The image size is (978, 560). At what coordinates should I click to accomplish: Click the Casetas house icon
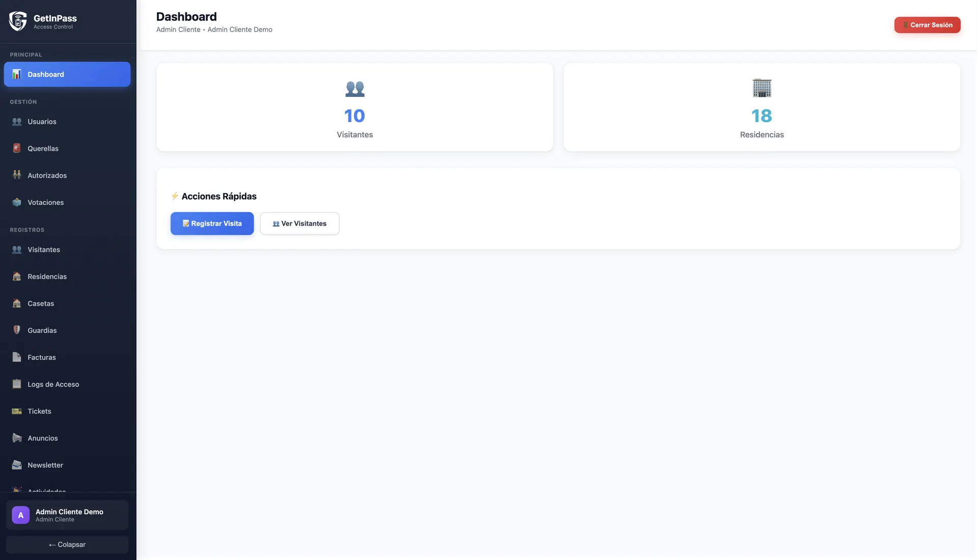[x=17, y=304]
